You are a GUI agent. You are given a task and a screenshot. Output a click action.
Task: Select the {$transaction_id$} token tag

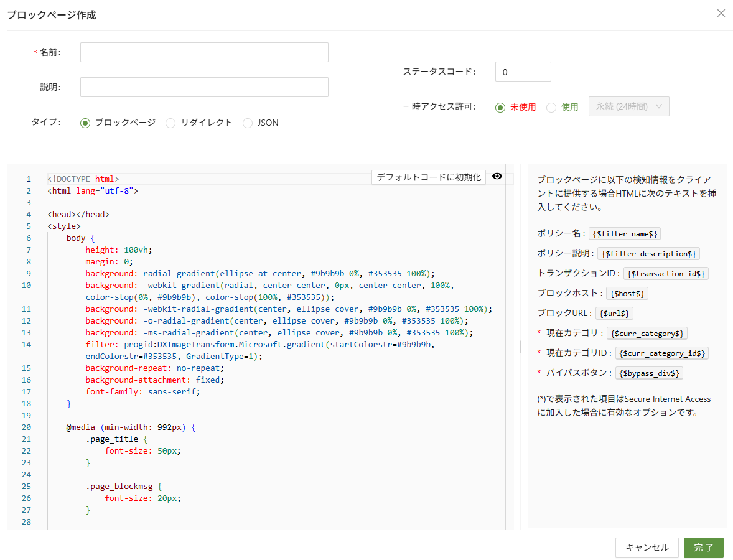point(666,274)
